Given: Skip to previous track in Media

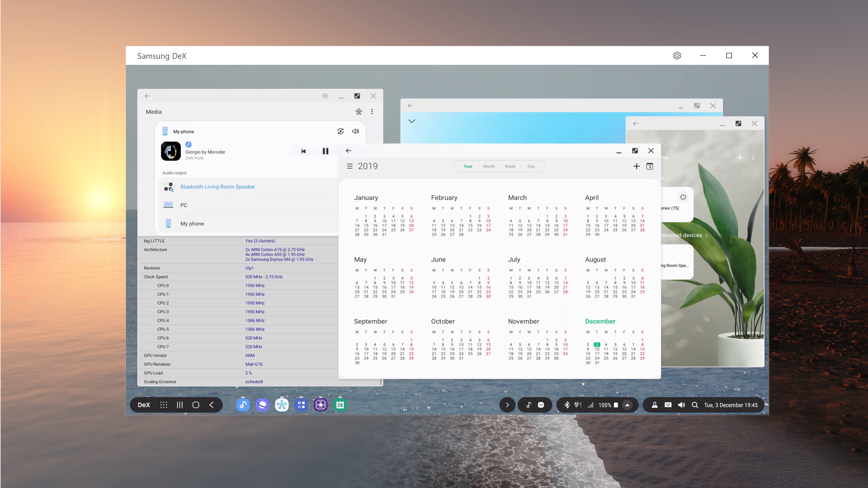Looking at the screenshot, I should pyautogui.click(x=303, y=151).
